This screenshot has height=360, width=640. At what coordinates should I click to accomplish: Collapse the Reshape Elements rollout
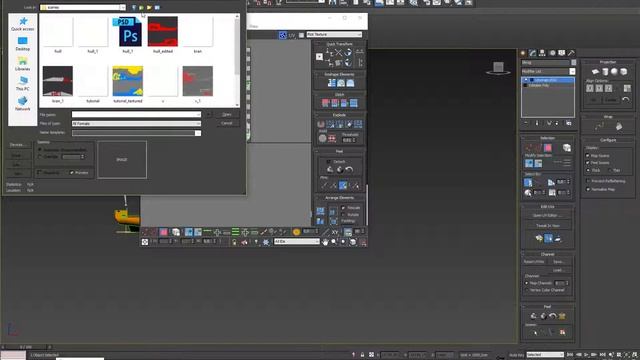[x=339, y=74]
